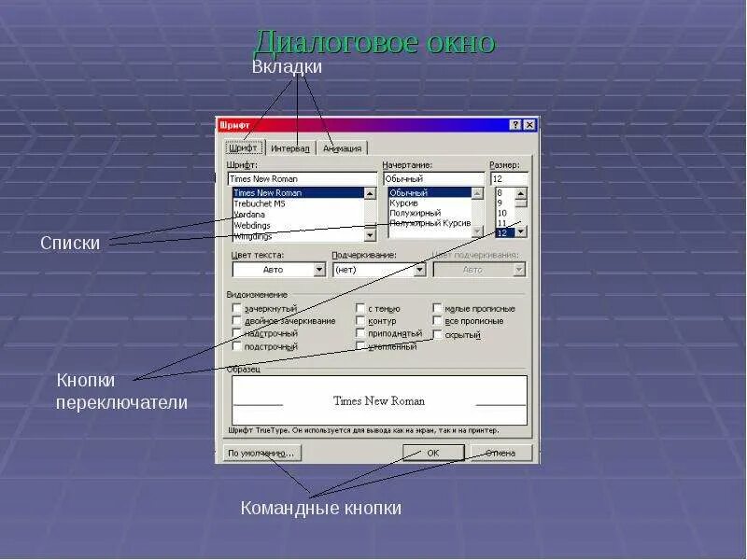Click the style list scroll down arrow
The height and width of the screenshot is (560, 747).
(477, 231)
